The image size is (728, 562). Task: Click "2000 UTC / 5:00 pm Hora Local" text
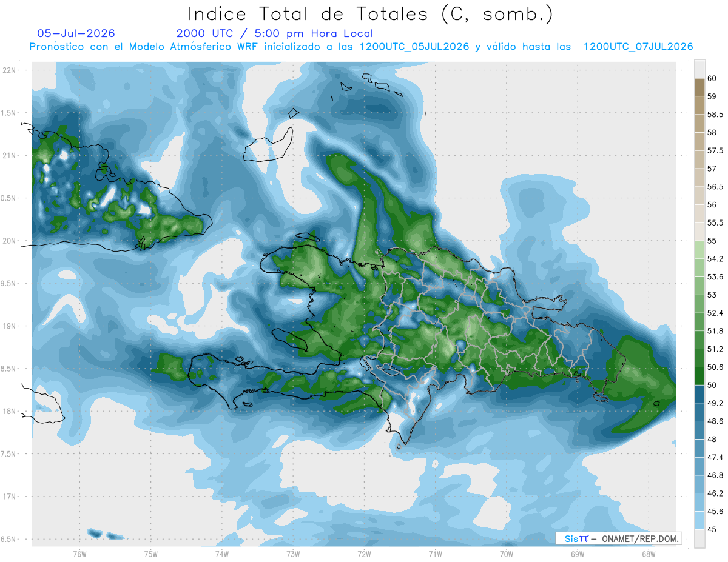pyautogui.click(x=275, y=33)
